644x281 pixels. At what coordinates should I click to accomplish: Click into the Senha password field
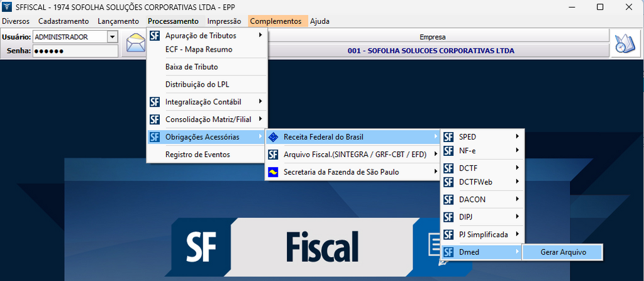75,51
